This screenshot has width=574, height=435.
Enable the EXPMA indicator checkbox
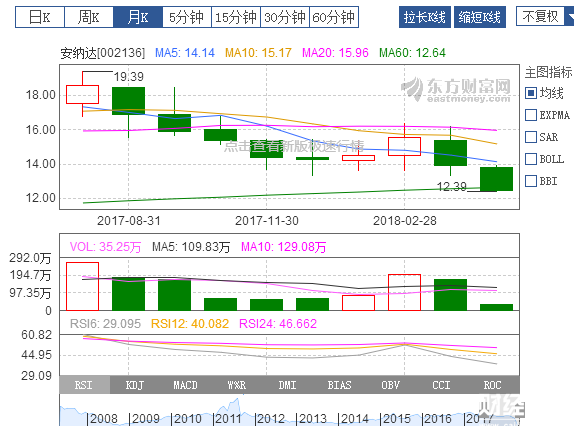pyautogui.click(x=531, y=115)
